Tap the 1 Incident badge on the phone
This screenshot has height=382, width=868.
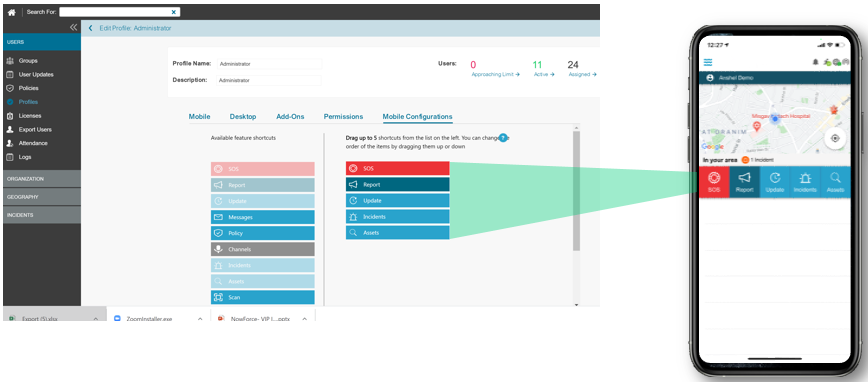click(x=758, y=160)
